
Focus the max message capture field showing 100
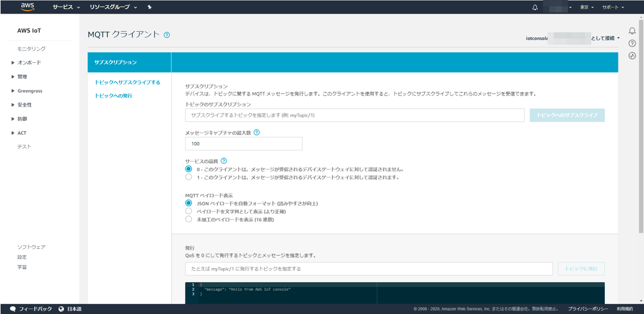tap(243, 143)
